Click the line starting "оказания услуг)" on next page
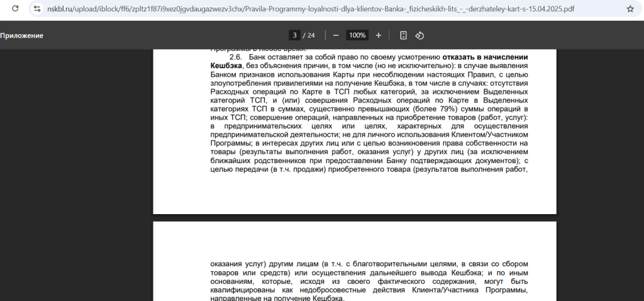 coord(369,263)
